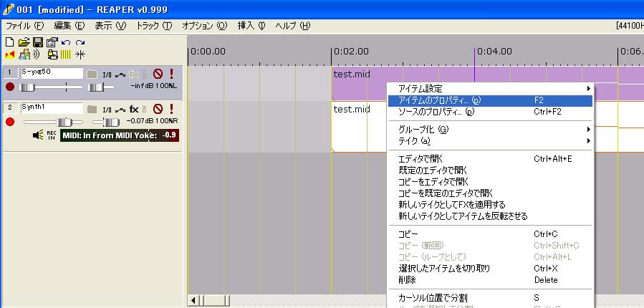This screenshot has width=644, height=308.
Task: Open the ファイル (F) menu
Action: coord(24,26)
